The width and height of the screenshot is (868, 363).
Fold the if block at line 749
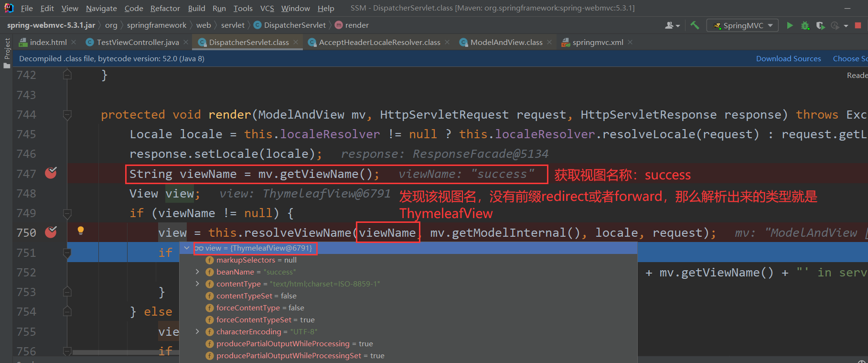pyautogui.click(x=67, y=213)
